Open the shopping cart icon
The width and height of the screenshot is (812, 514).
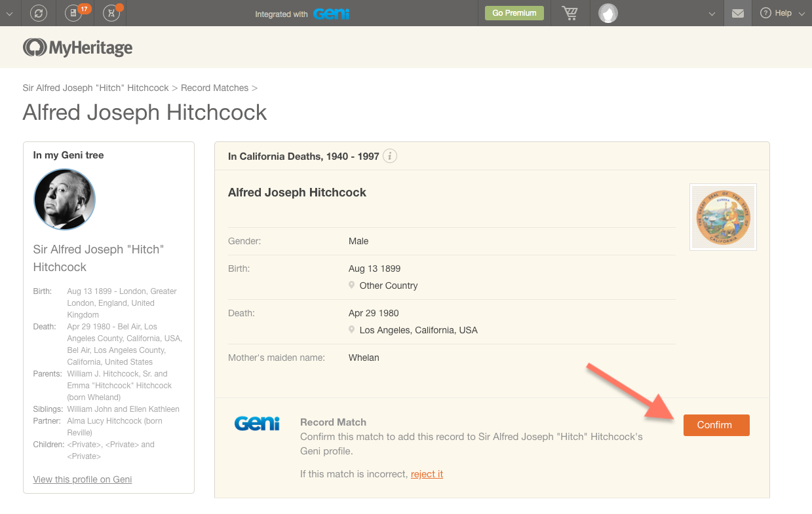570,13
